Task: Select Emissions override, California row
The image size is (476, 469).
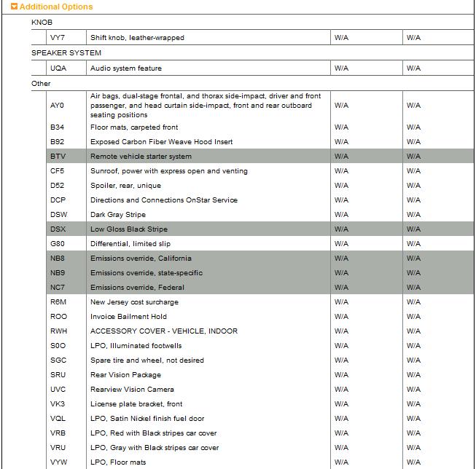Action: tap(141, 259)
